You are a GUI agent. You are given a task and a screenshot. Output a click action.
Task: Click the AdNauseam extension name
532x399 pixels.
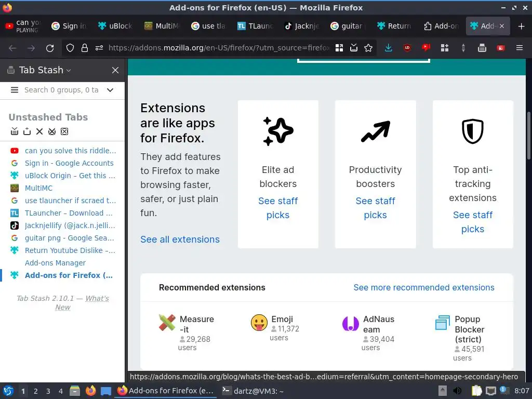[x=379, y=324]
